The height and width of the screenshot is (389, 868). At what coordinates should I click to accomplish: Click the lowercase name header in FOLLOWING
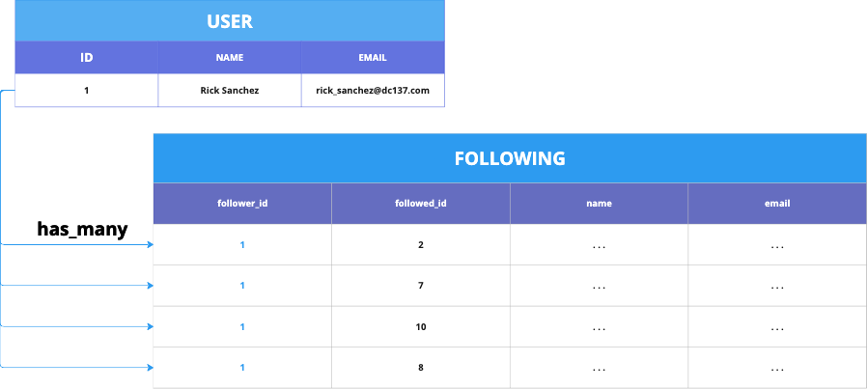[x=599, y=204]
